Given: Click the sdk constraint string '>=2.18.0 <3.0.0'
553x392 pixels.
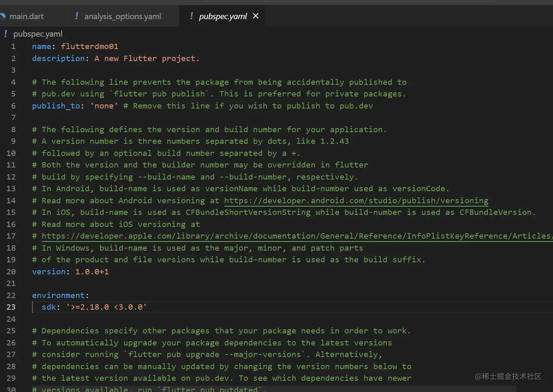Looking at the screenshot, I should coord(107,307).
